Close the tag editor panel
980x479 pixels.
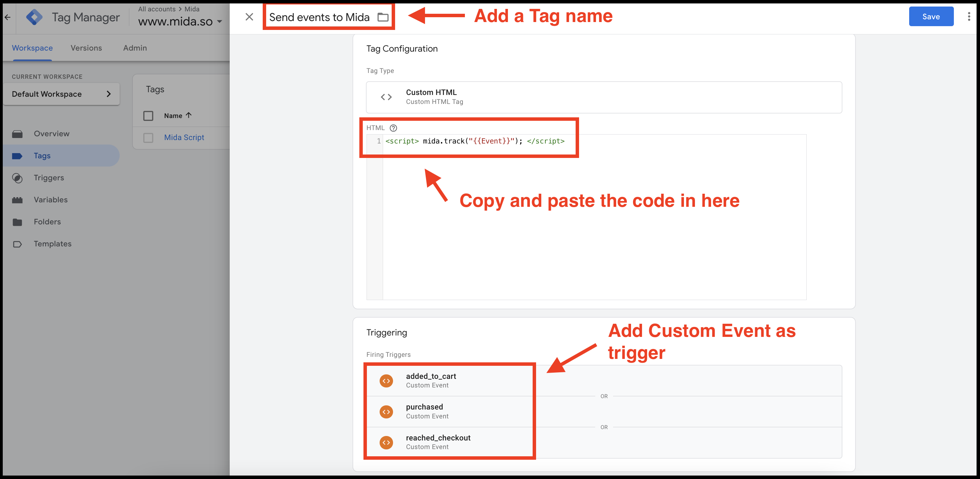(249, 17)
